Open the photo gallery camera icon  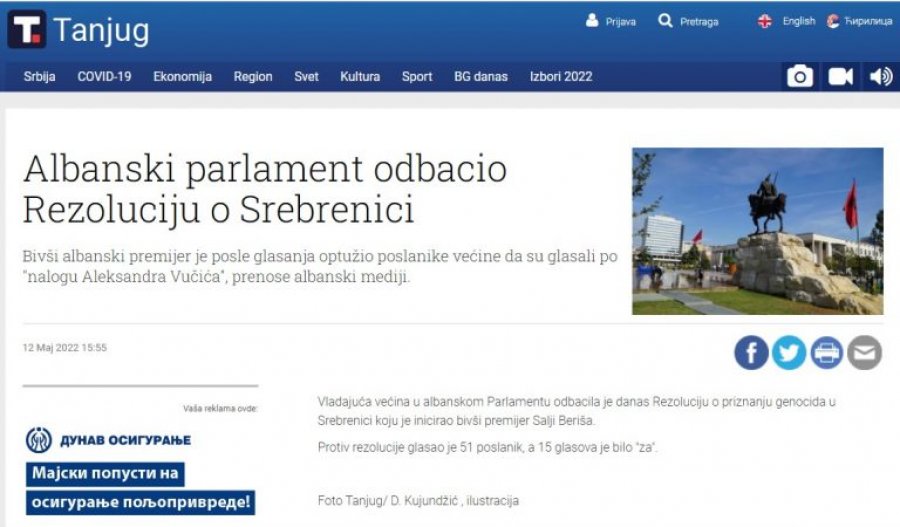pyautogui.click(x=799, y=76)
